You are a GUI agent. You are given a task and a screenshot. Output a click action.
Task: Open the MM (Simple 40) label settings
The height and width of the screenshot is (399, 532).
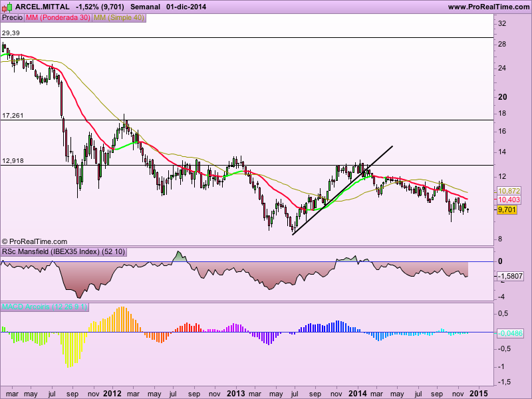(119, 18)
